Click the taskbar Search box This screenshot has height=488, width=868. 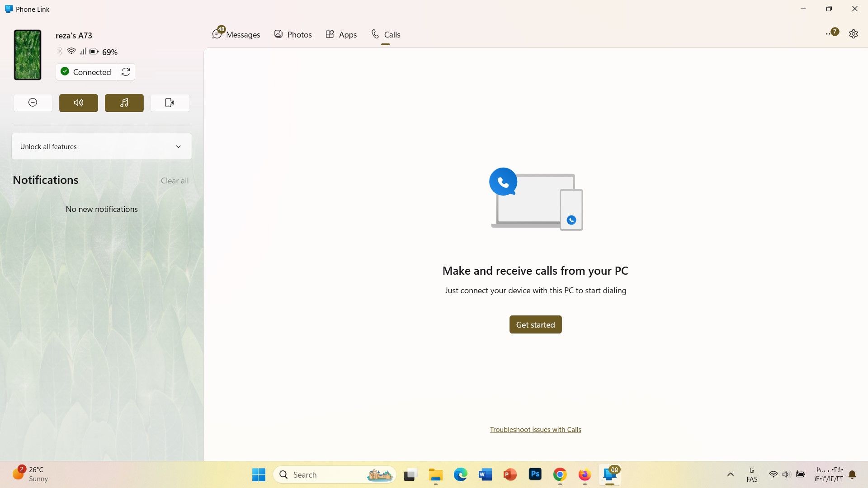[335, 474]
